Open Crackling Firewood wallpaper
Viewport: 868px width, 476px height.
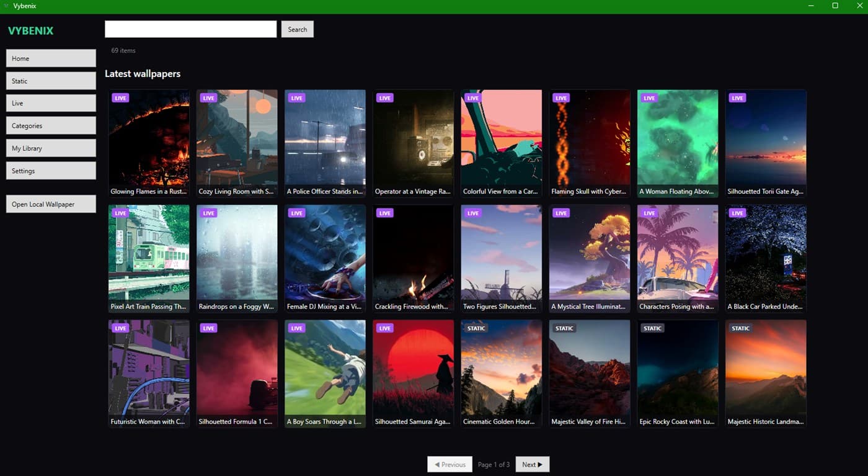tap(413, 259)
